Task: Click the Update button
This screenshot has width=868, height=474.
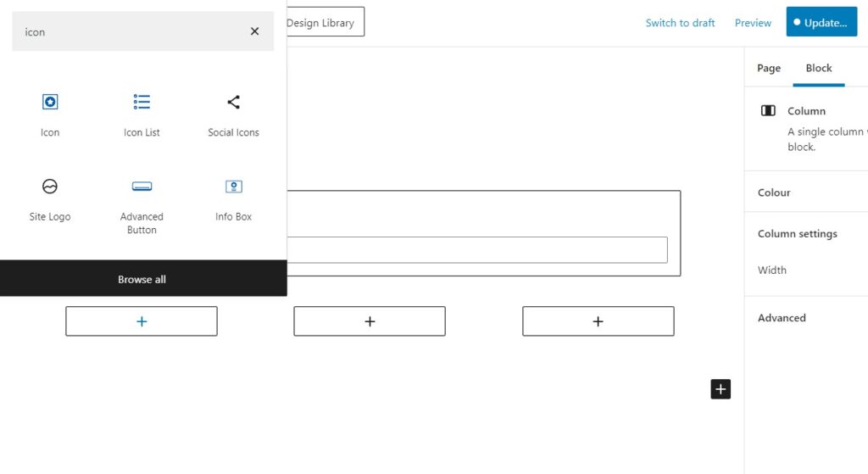Action: coord(821,23)
